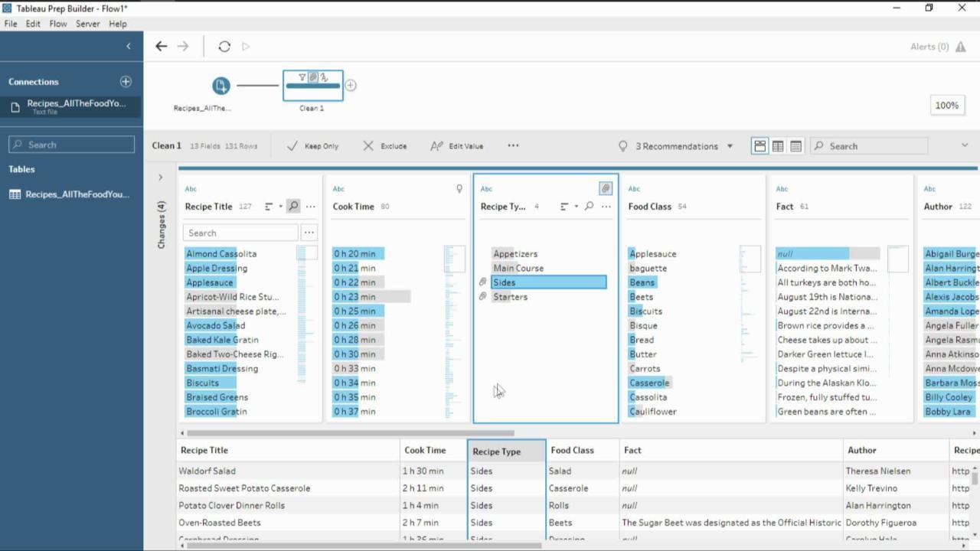Viewport: 980px width, 551px height.
Task: Open the Edit menu
Action: pyautogui.click(x=33, y=24)
